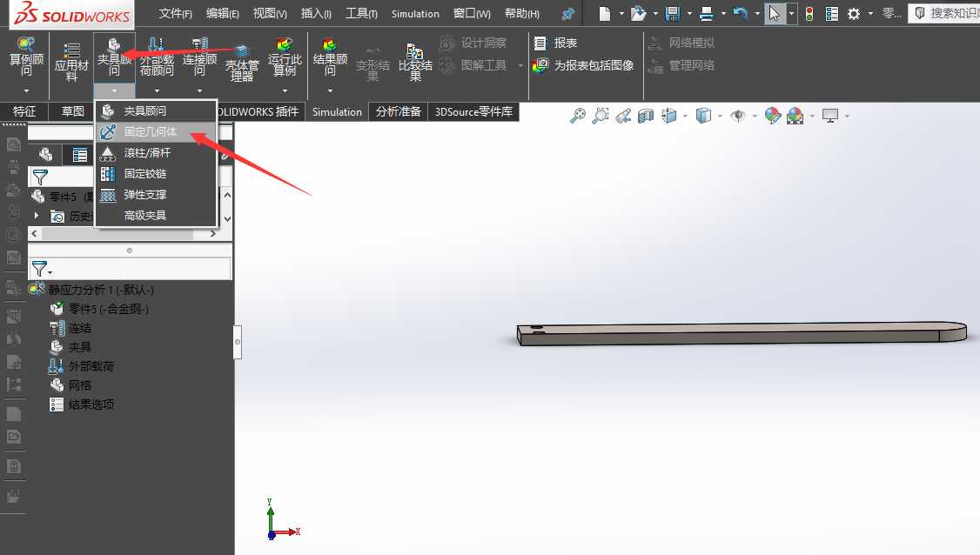Expand dropdown arrow under 运行此算例

pyautogui.click(x=285, y=91)
